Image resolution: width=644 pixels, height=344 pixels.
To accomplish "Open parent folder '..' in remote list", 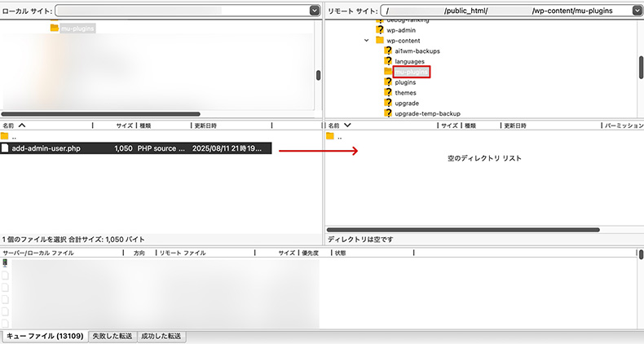I will click(339, 137).
